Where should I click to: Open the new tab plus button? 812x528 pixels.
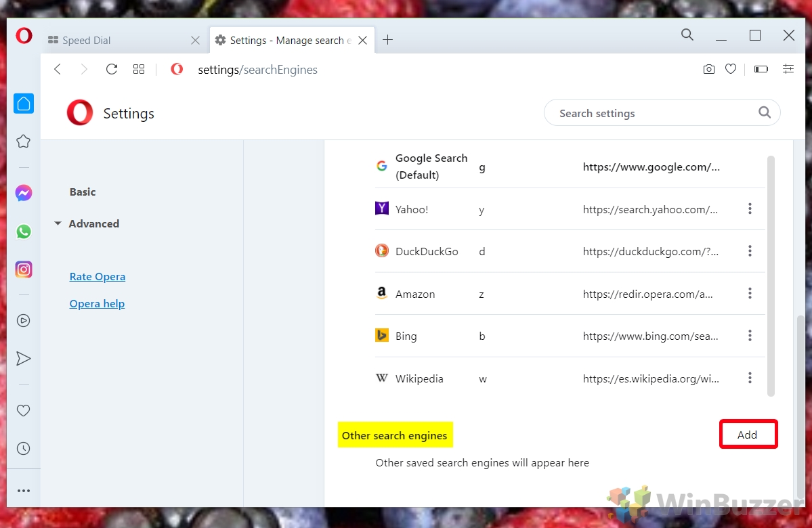(x=387, y=40)
